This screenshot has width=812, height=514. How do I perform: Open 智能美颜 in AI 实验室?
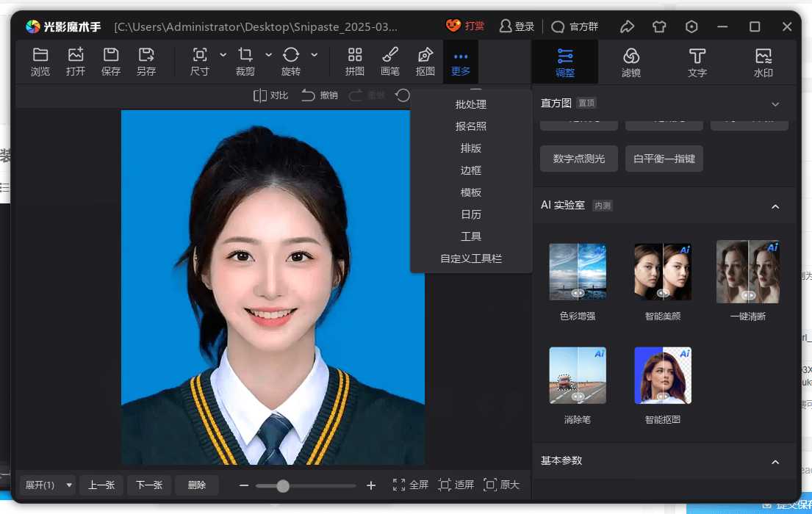click(x=663, y=272)
